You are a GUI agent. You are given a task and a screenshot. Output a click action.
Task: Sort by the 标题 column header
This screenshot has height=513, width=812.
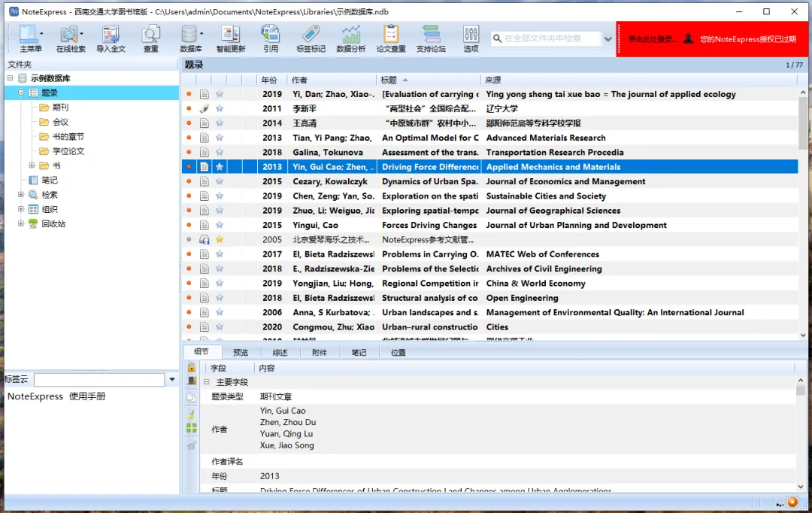tap(429, 80)
